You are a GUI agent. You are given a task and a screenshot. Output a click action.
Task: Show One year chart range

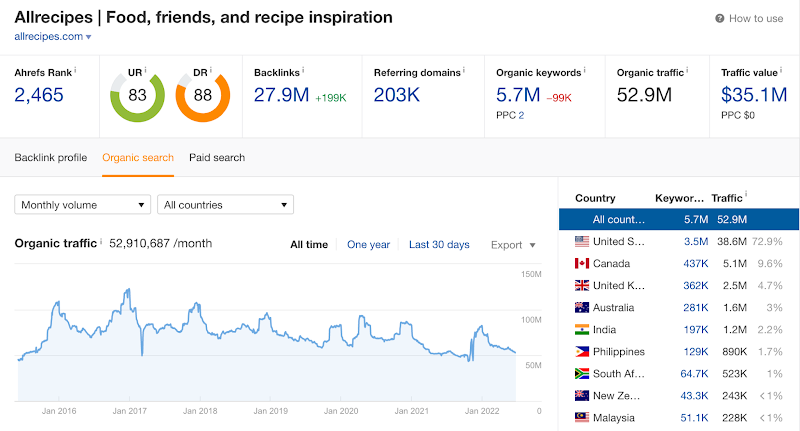(368, 245)
